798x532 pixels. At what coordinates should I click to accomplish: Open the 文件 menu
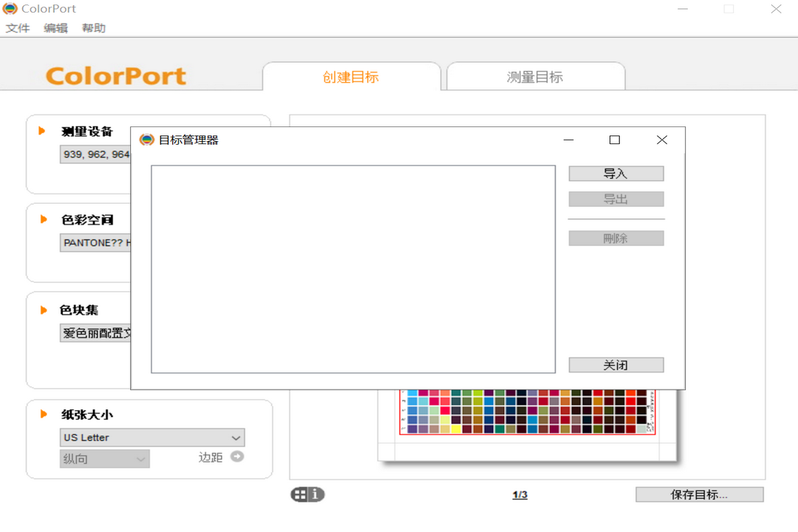click(17, 27)
